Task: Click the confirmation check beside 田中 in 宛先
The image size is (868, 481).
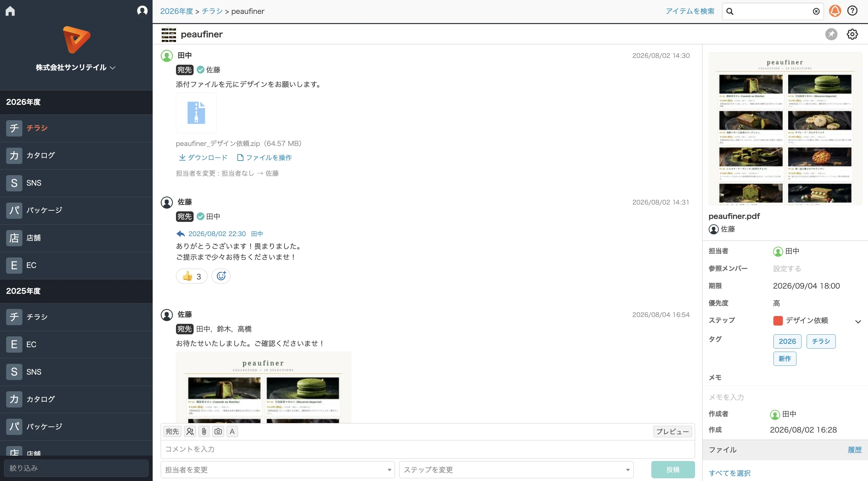Action: (200, 216)
